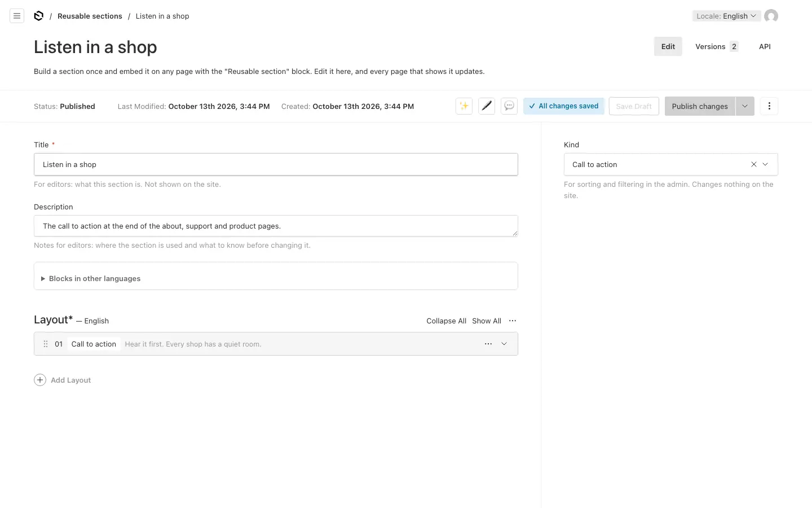812x508 pixels.
Task: Click the Add Layout label
Action: (x=70, y=380)
